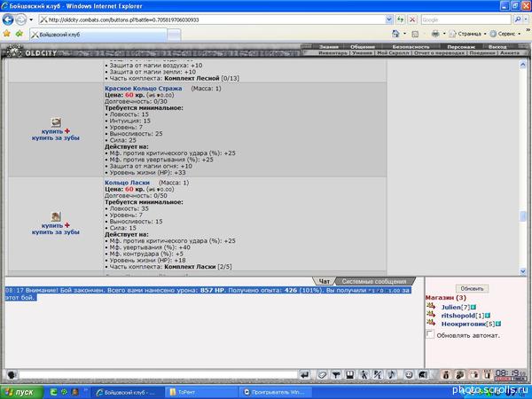This screenshot has width=532, height=399.
Task: Click the music note sound icon
Action: point(391,375)
